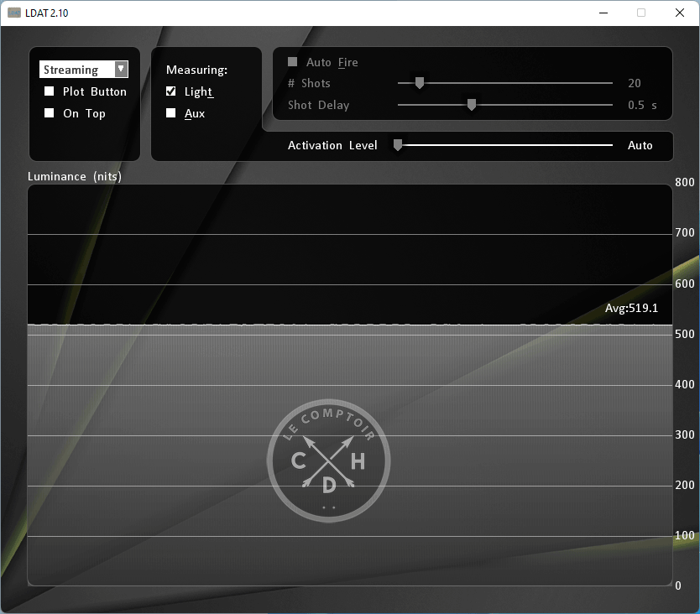This screenshot has width=700, height=614.
Task: Click the LDAT app icon in title bar
Action: (14, 13)
